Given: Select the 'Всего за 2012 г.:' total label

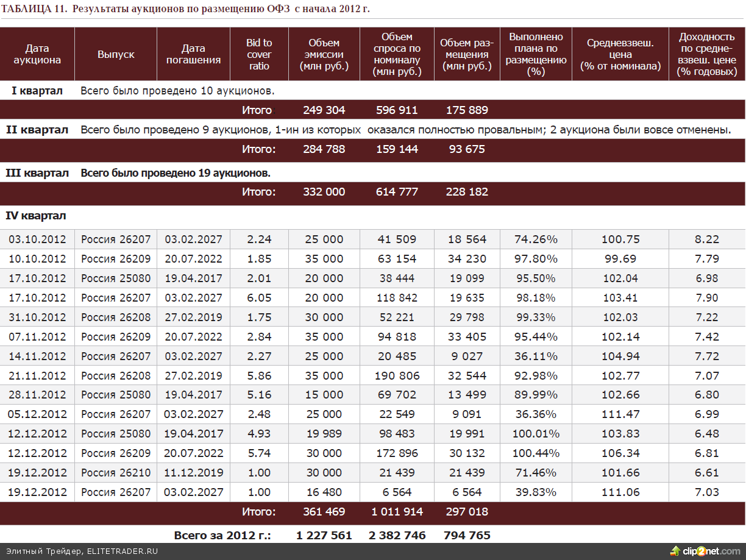Looking at the screenshot, I should pos(222,536).
